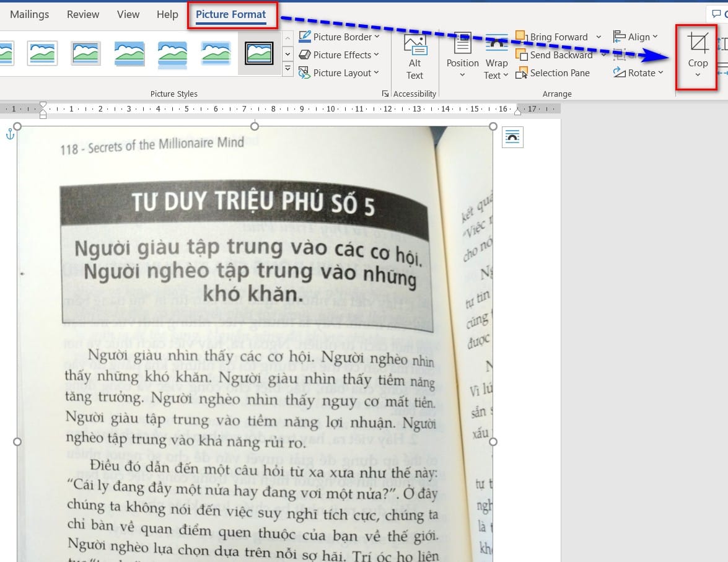Open the Rotate dropdown
728x562 pixels.
pos(638,73)
